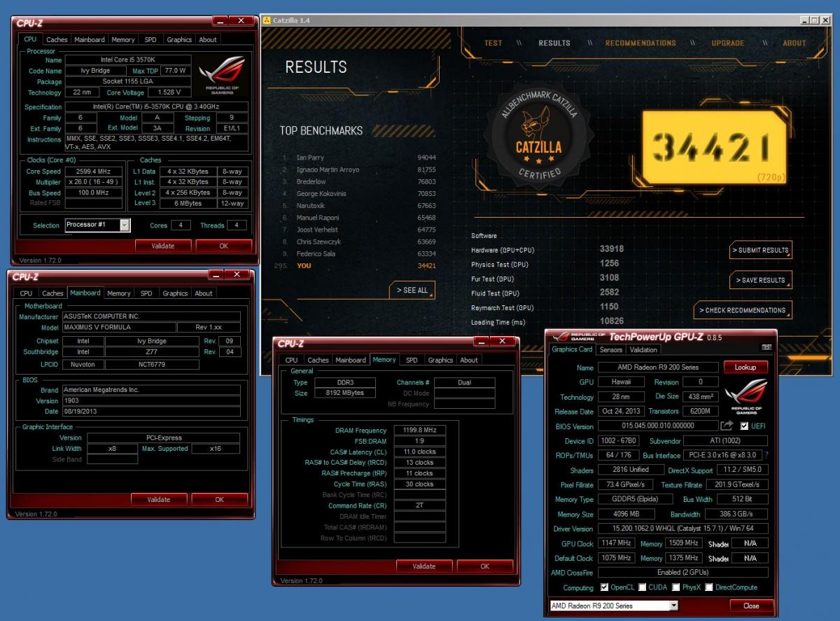Click the DRAM Frequency 1199.8 MHz field
Image resolution: width=840 pixels, height=621 pixels.
(420, 431)
